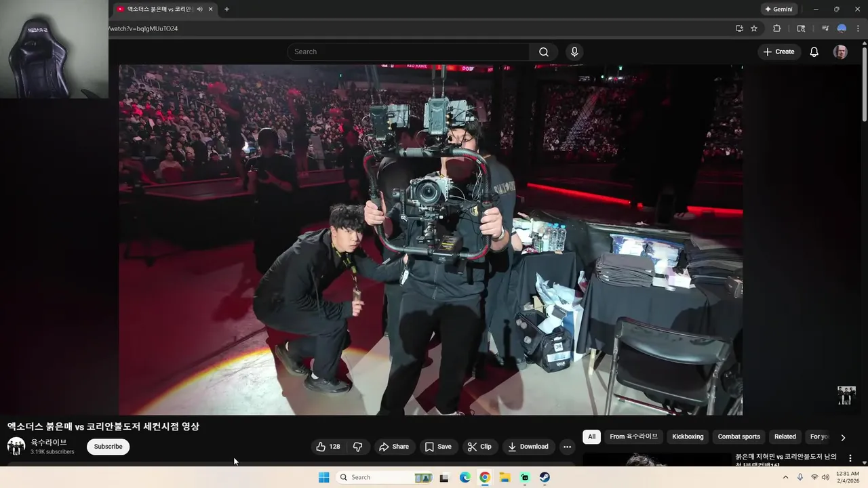Open the YouTube notifications bell
The height and width of the screenshot is (488, 868).
(814, 52)
